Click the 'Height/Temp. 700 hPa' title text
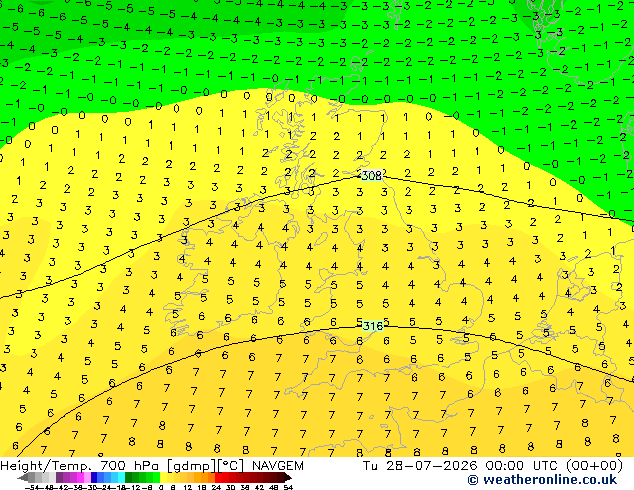Screen dimensions: 634x490 coord(80,466)
